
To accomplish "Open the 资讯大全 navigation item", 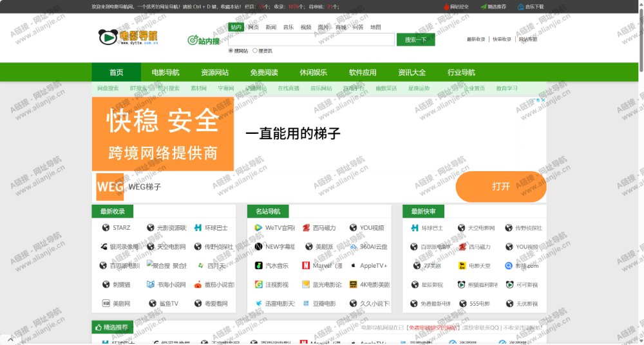I will click(x=412, y=72).
